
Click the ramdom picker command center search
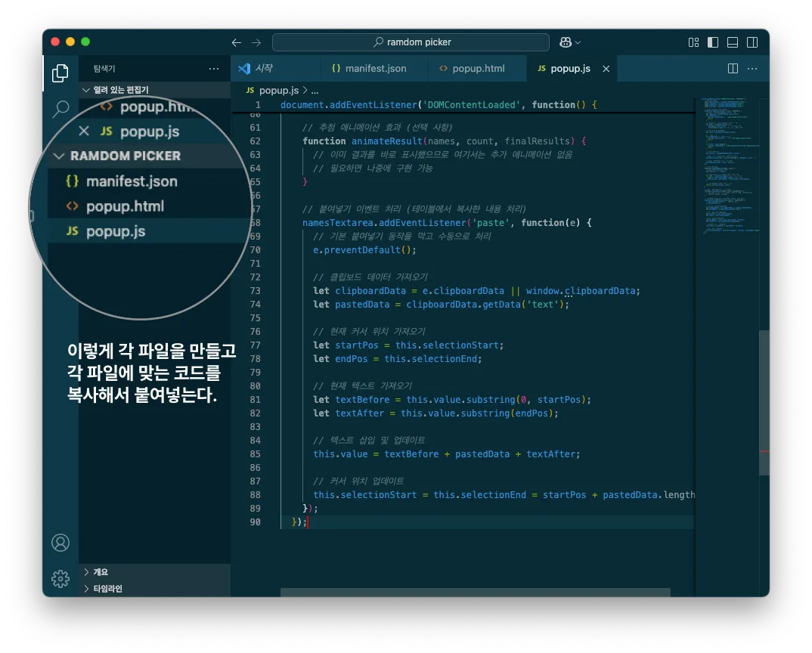pos(411,42)
